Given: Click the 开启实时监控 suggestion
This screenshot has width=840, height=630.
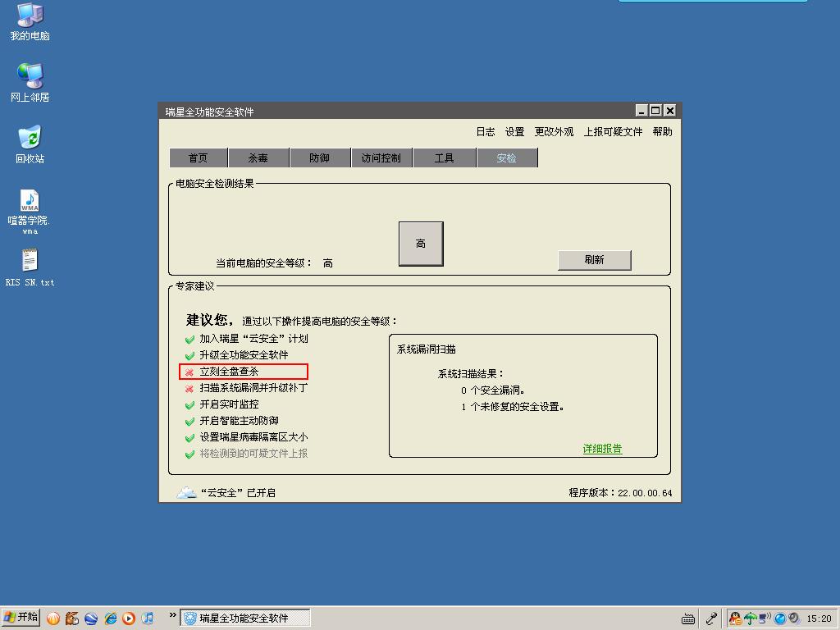Looking at the screenshot, I should (x=230, y=405).
